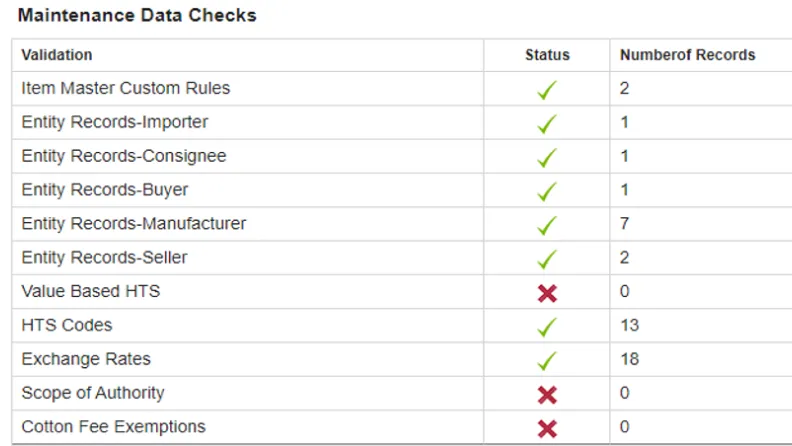Click red X for Value Based HTS
The width and height of the screenshot is (792, 446).
coord(547,293)
